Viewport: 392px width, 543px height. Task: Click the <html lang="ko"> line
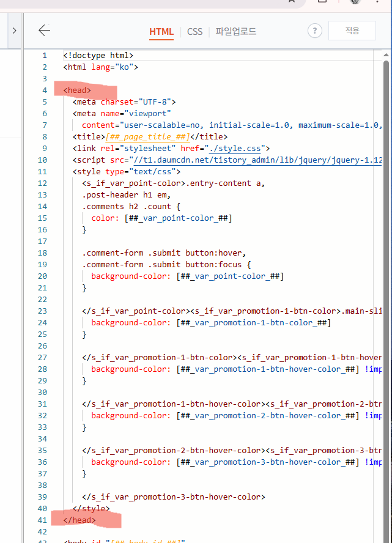click(100, 67)
